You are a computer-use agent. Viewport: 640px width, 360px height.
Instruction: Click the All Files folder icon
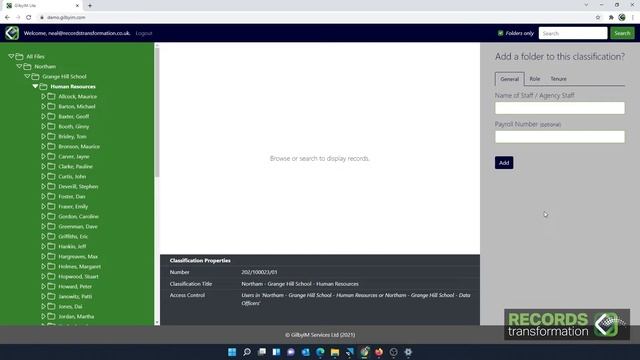19,56
